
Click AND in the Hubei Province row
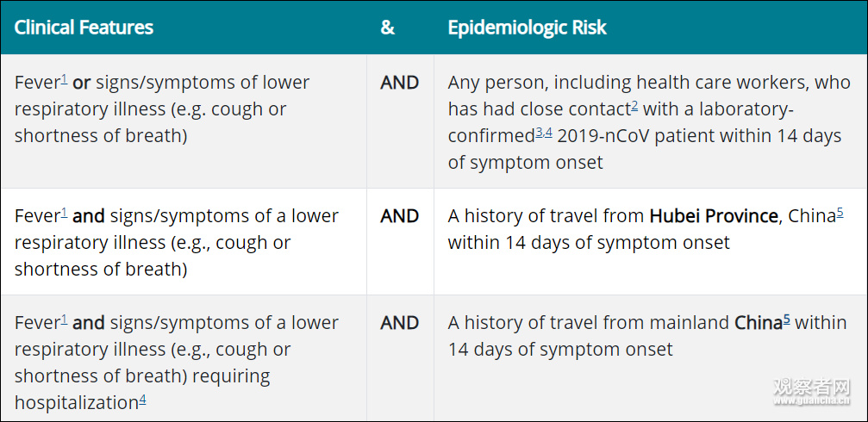point(399,216)
